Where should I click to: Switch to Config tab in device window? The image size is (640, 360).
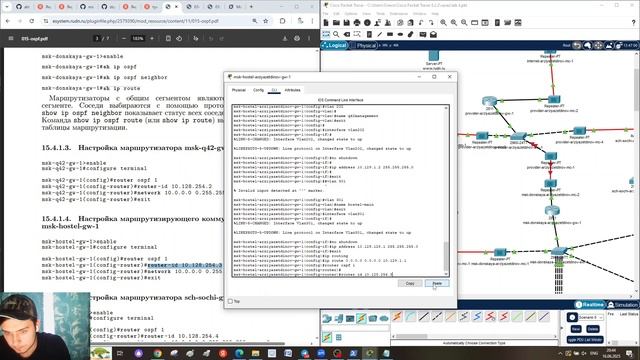pyautogui.click(x=258, y=90)
